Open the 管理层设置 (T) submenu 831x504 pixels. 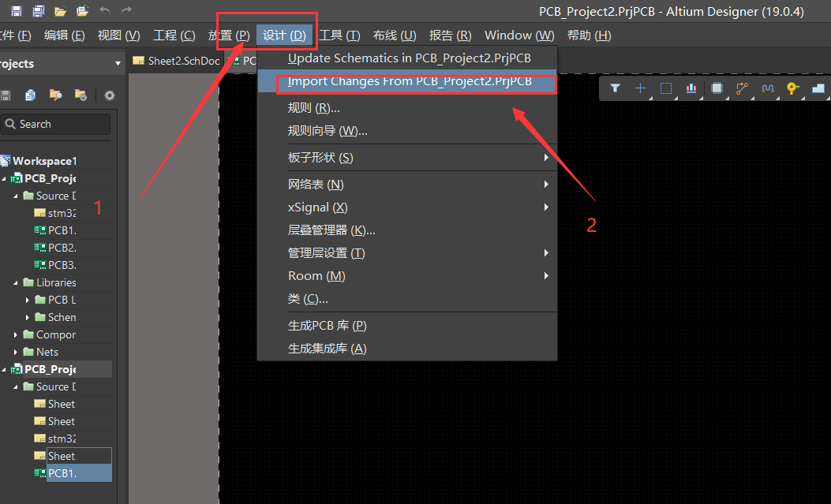point(407,253)
